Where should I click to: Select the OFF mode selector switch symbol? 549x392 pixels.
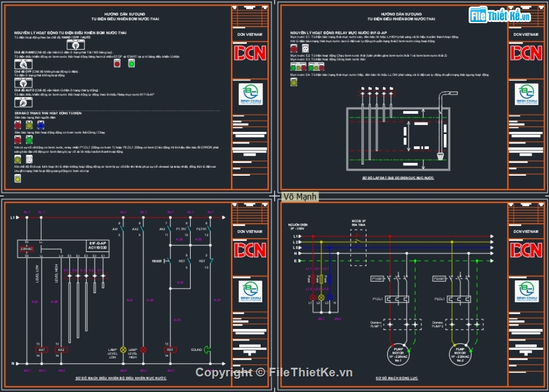24,83
